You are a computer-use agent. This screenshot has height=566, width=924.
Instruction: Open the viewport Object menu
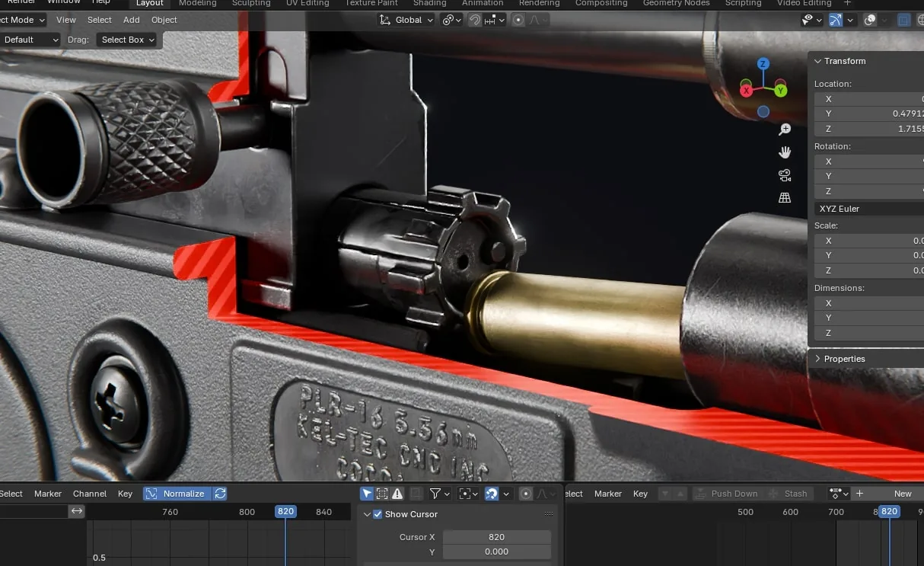pyautogui.click(x=164, y=20)
